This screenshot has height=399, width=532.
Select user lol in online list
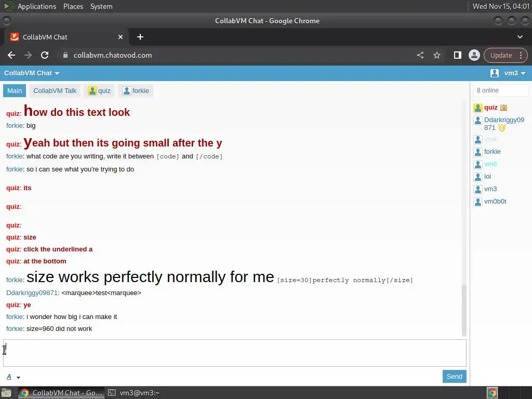pyautogui.click(x=487, y=177)
